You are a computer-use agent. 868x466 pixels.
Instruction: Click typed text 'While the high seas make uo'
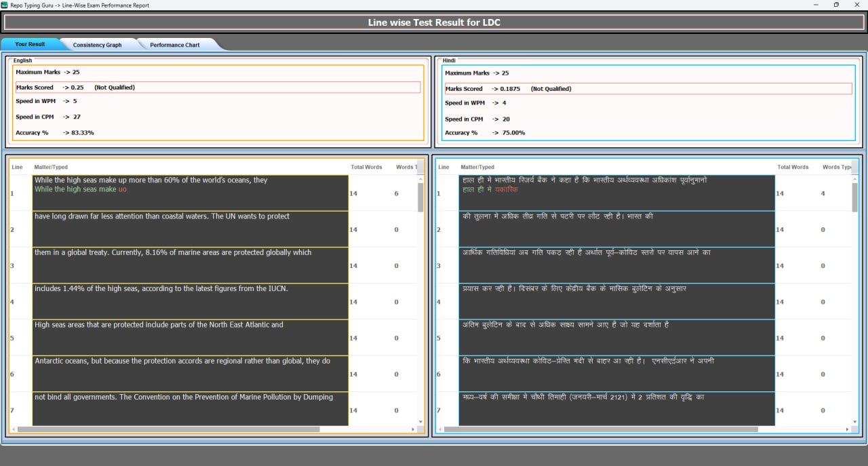click(81, 189)
